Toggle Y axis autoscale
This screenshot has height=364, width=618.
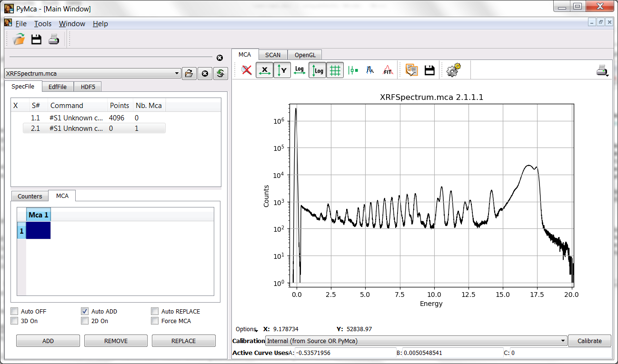point(282,69)
